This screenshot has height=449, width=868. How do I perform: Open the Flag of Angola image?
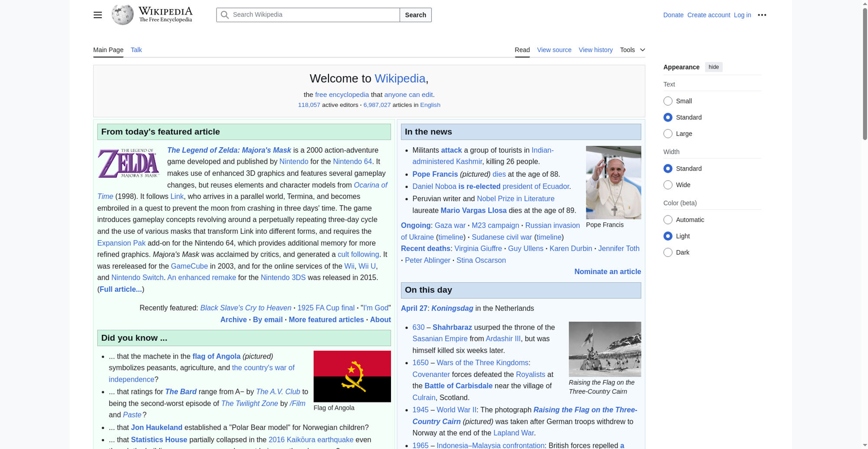352,376
